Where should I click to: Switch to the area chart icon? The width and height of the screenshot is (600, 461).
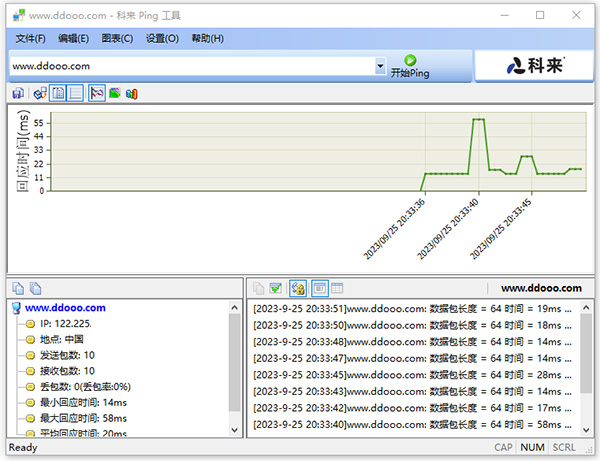114,93
